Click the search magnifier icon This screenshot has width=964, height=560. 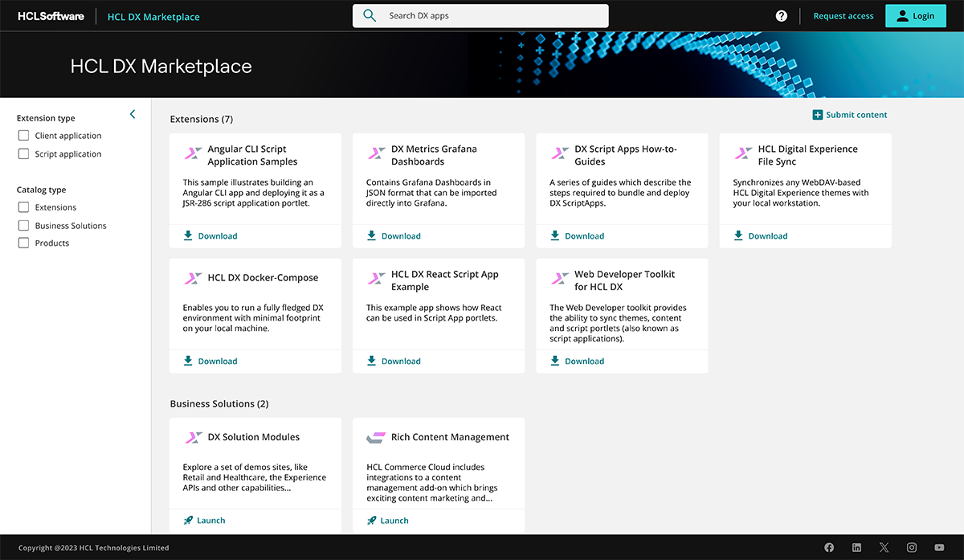tap(370, 16)
